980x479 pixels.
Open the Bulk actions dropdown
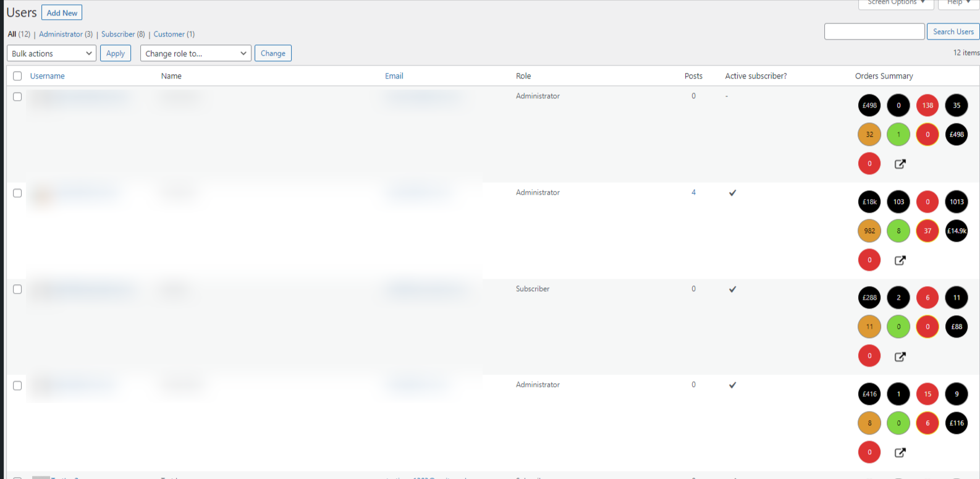(51, 53)
